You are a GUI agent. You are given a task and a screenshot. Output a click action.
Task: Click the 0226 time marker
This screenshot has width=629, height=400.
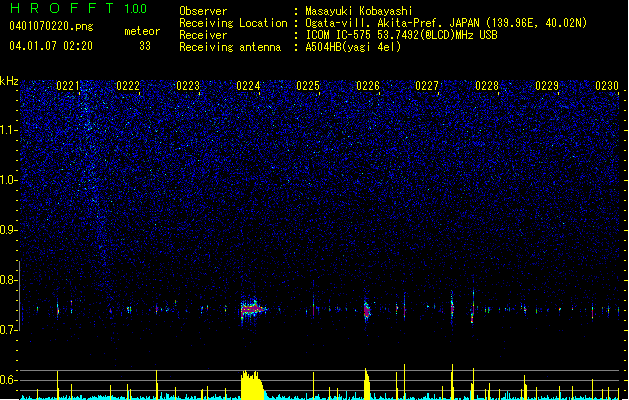point(368,86)
